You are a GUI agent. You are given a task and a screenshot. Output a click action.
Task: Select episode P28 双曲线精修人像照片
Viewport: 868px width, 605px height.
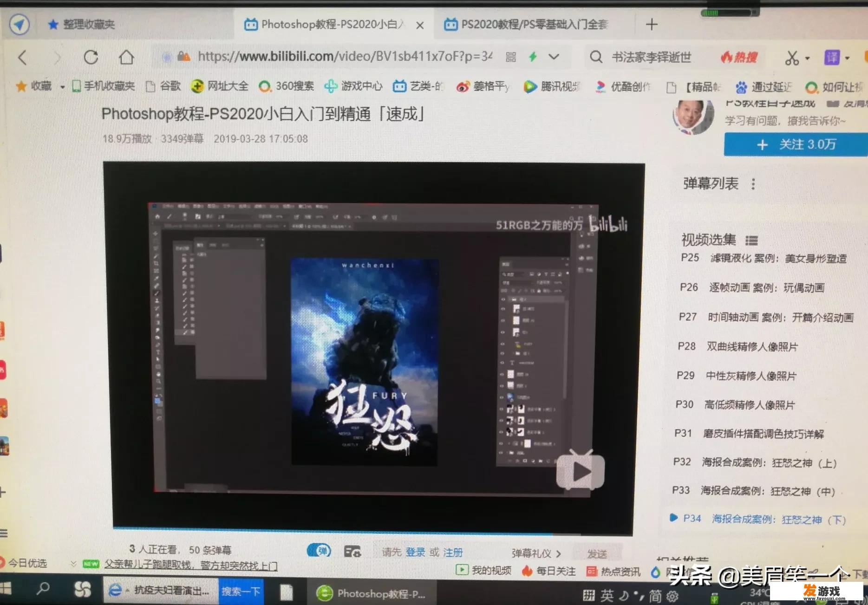click(x=738, y=346)
